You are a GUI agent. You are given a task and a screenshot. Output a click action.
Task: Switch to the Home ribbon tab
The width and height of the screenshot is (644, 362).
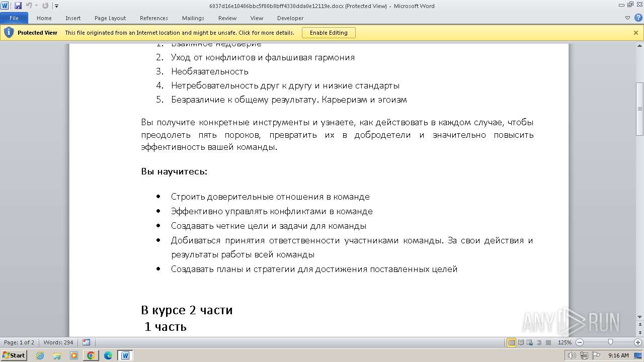coord(44,18)
